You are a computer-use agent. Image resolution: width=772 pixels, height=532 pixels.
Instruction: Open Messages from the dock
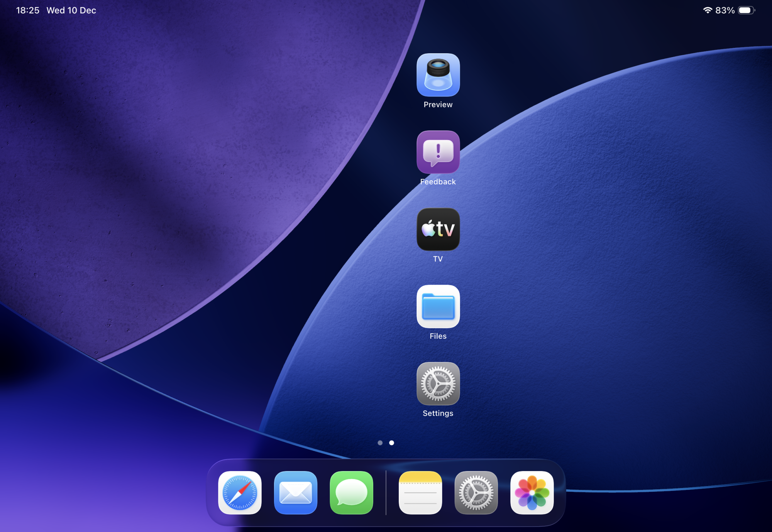[351, 493]
